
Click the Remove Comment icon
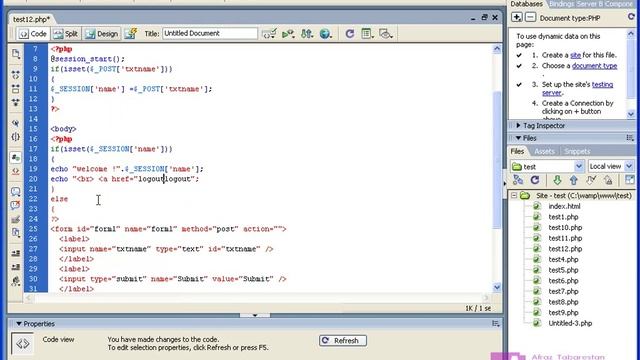point(16,205)
